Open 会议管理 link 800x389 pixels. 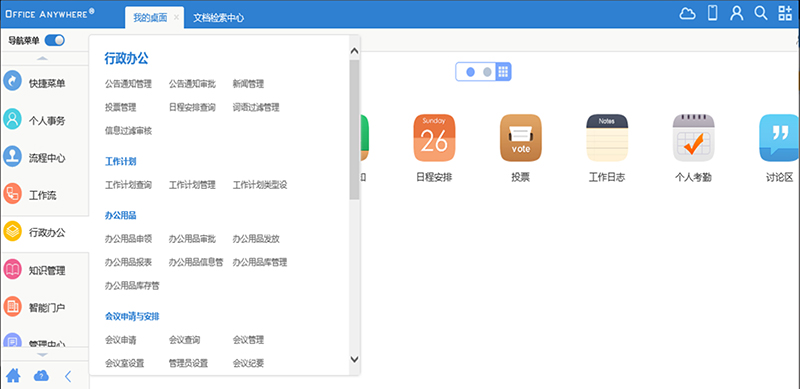click(248, 339)
